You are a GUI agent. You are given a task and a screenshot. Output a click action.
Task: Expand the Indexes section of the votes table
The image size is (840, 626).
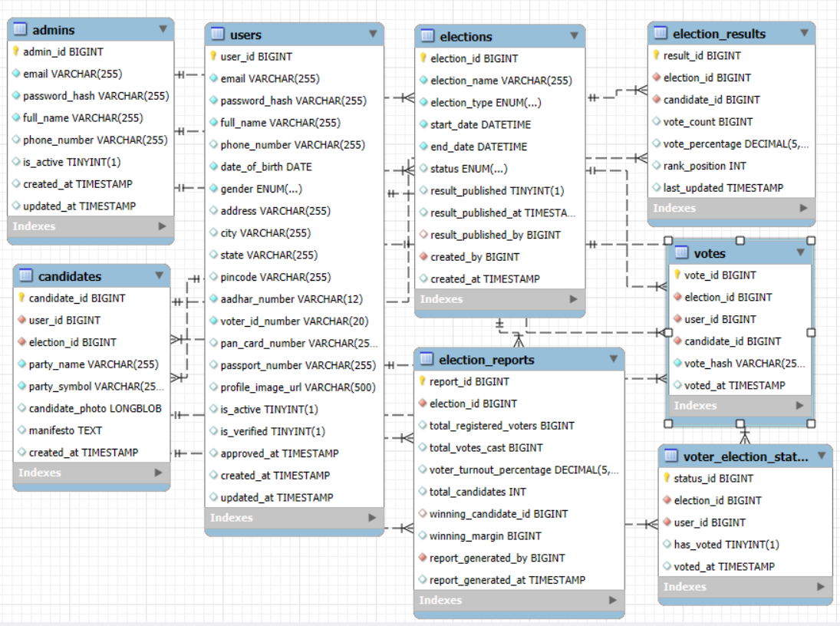click(800, 406)
